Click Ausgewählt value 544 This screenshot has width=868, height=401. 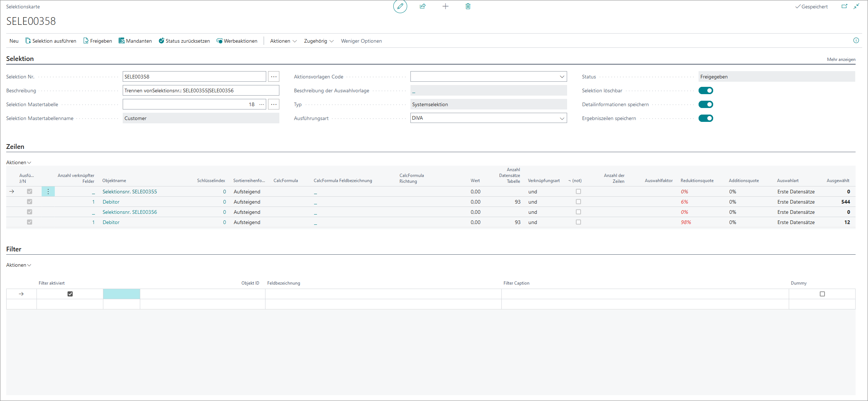pos(845,202)
